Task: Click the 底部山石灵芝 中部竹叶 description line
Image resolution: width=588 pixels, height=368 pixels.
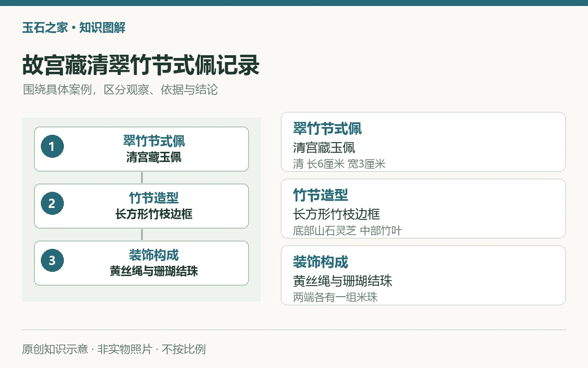Action: (348, 230)
